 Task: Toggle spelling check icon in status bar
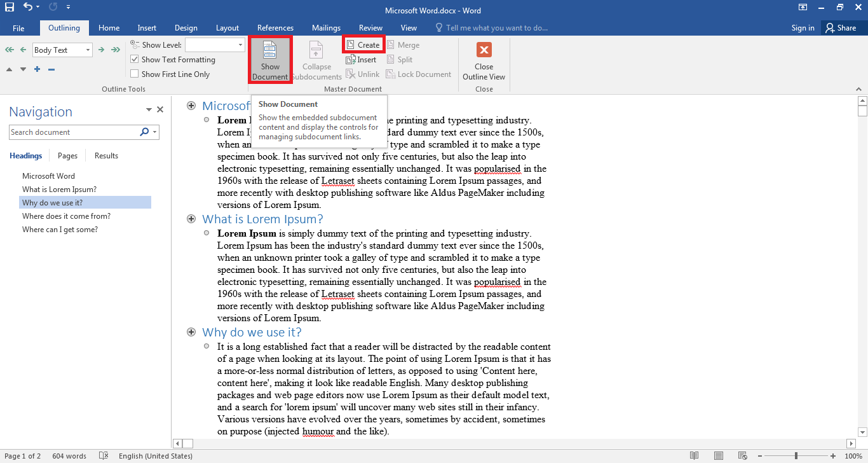tap(103, 456)
